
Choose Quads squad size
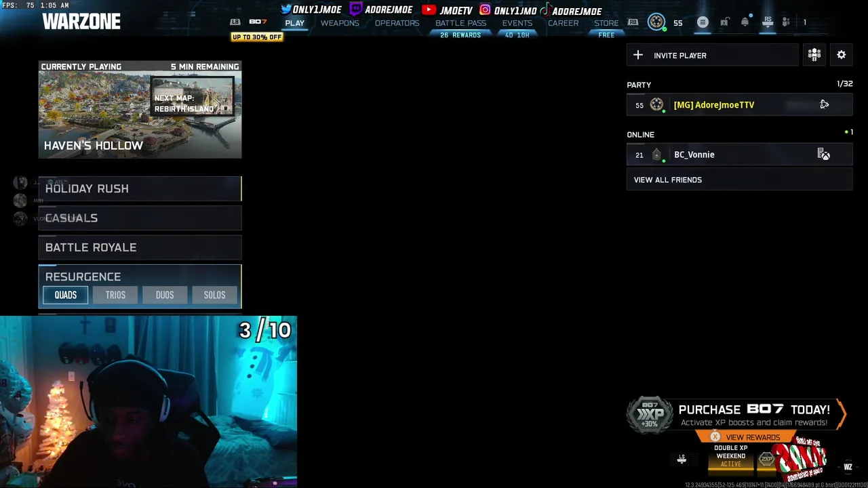66,295
